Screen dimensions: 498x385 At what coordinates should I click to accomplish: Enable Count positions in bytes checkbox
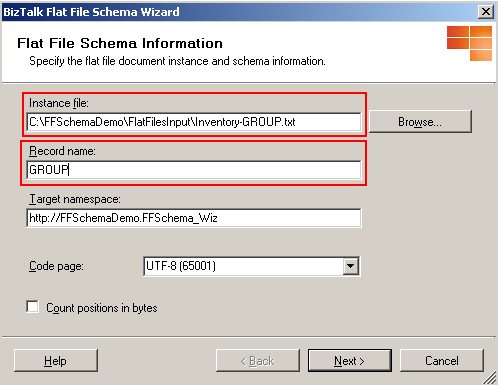pos(32,307)
